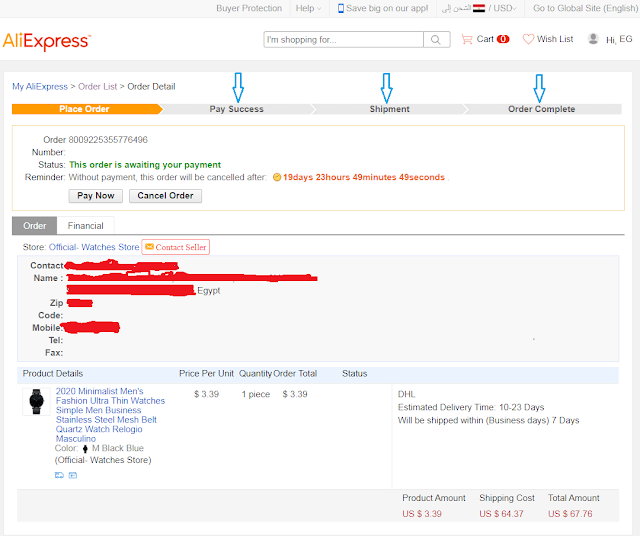
Task: Click the Shipment progress step
Action: (389, 109)
